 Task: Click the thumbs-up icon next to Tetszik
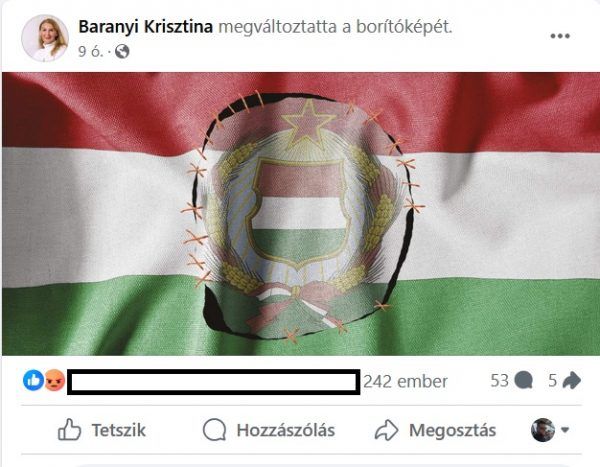pos(69,430)
